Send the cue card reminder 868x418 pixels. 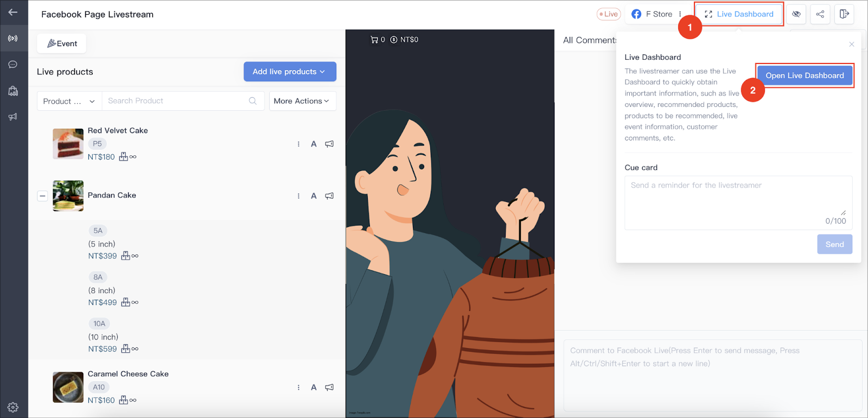pos(834,244)
